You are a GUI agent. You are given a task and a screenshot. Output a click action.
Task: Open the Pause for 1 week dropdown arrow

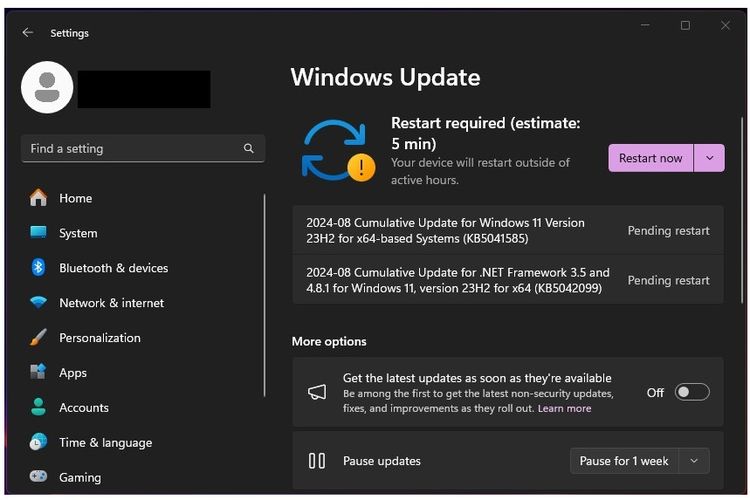694,461
